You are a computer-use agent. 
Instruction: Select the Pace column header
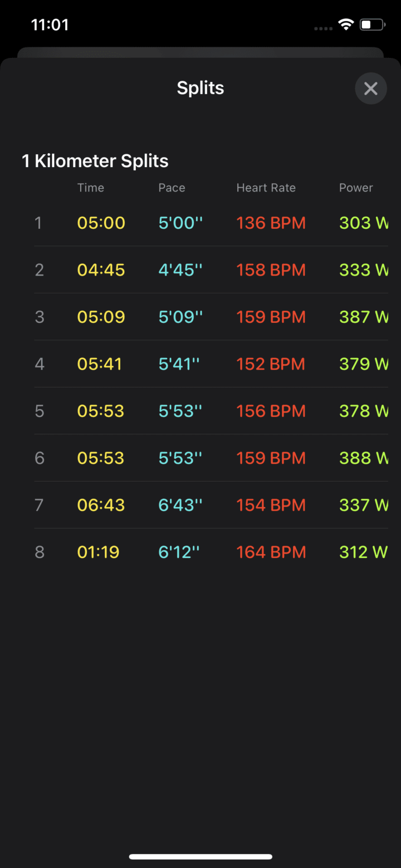pos(172,188)
